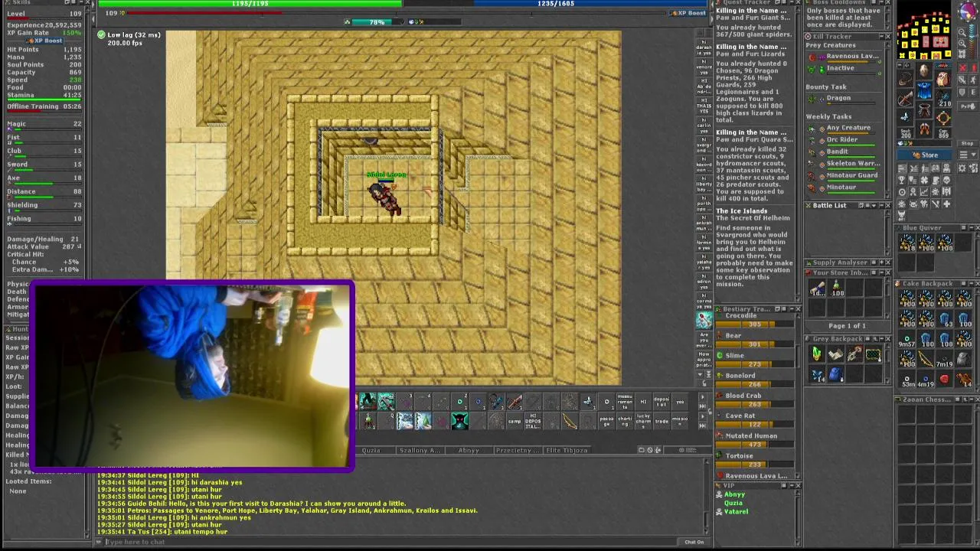This screenshot has width=980, height=551.
Task: Click the Stop button
Action: click(x=967, y=143)
